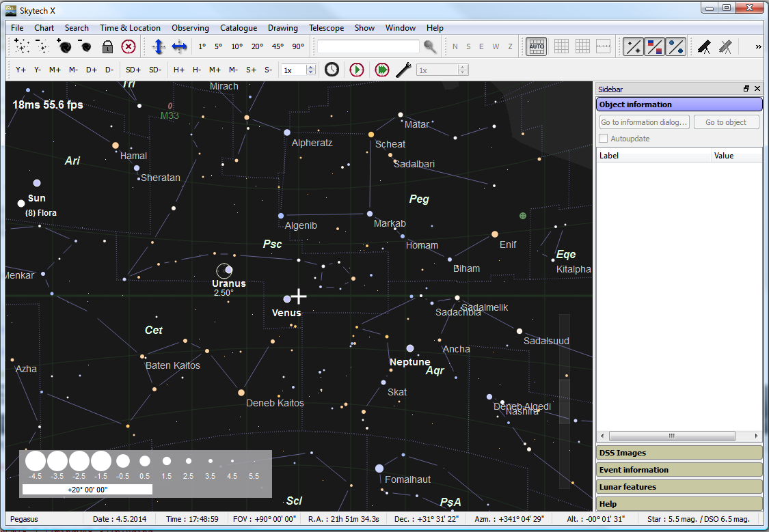Look south with the S button
769x532 pixels.
(x=468, y=46)
